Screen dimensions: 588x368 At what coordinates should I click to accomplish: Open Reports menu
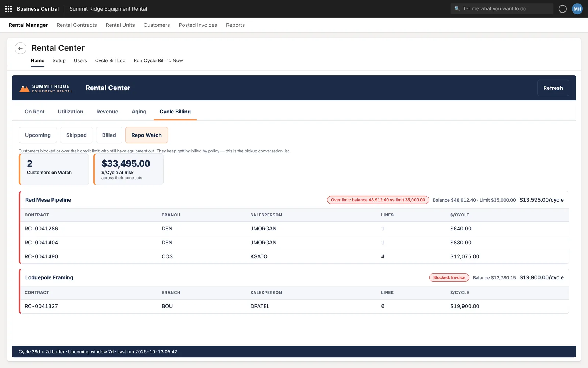coord(235,25)
